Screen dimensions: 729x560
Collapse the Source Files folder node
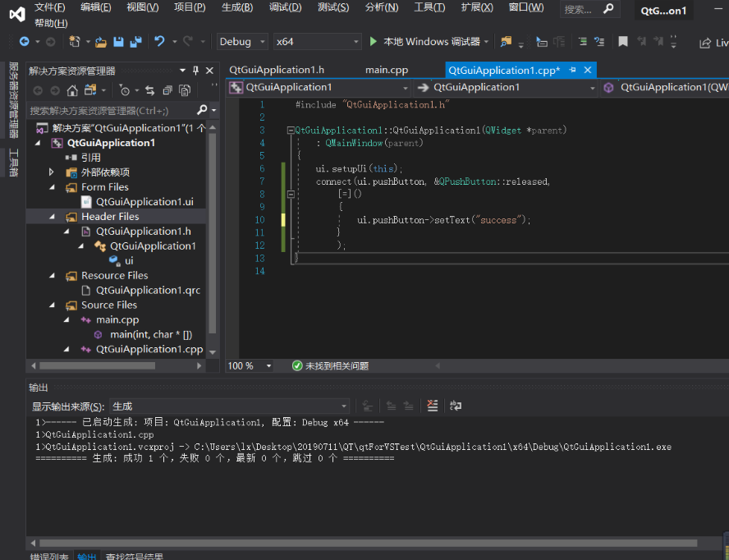[52, 305]
